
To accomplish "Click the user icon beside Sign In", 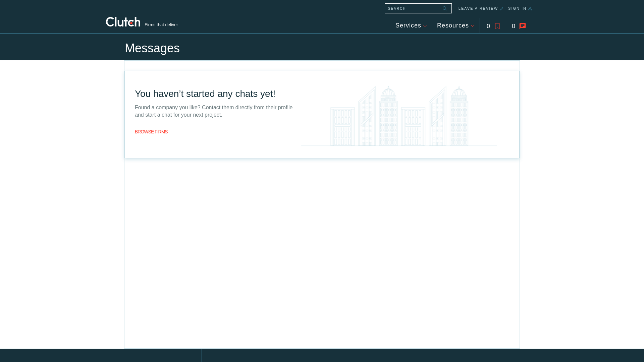I will tap(530, 9).
